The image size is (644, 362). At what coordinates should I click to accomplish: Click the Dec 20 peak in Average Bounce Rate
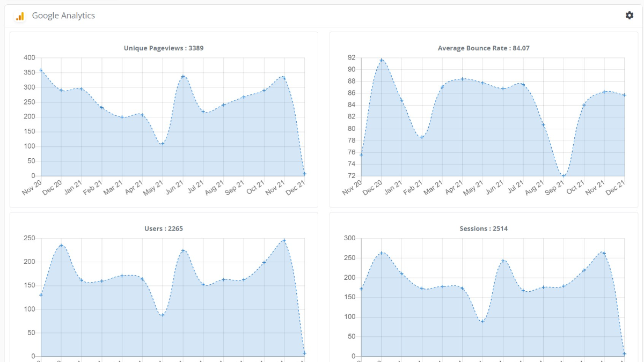pyautogui.click(x=382, y=60)
